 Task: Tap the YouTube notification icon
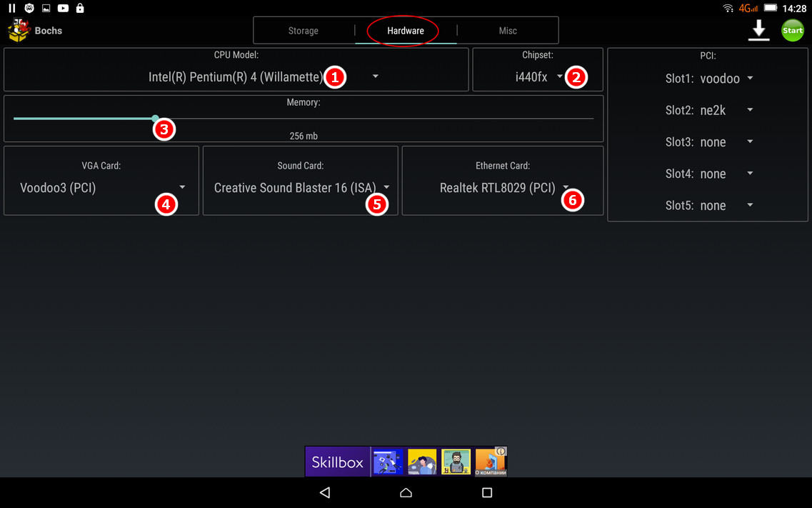(63, 8)
